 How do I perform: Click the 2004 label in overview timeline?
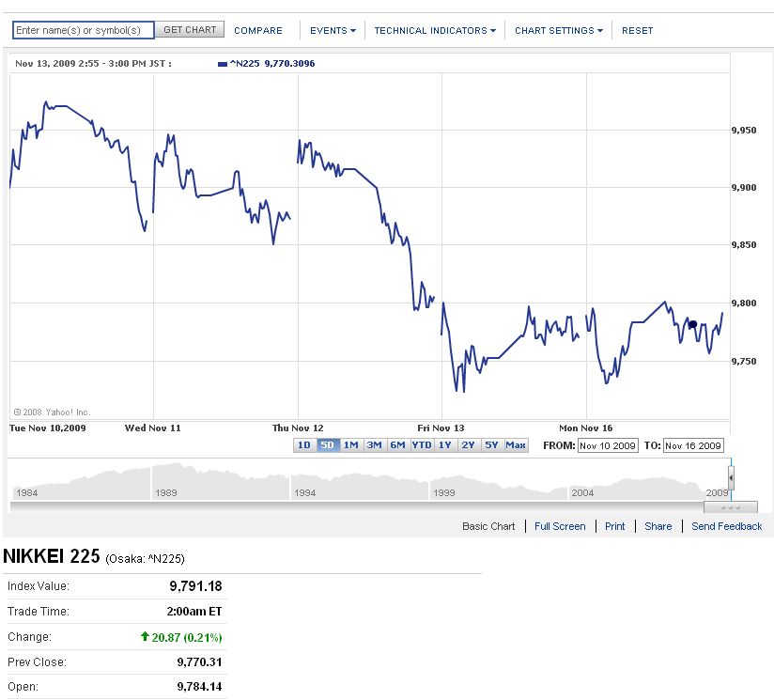(582, 492)
